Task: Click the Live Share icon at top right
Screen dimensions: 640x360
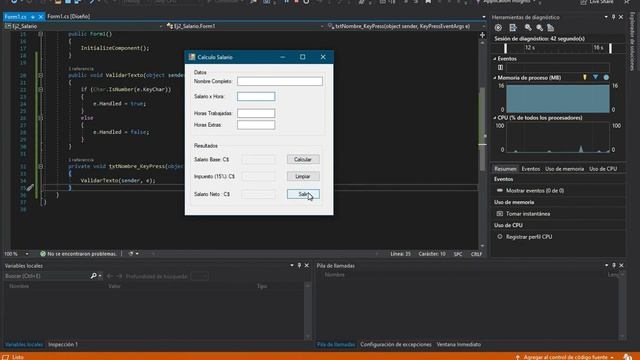Action: (x=584, y=2)
